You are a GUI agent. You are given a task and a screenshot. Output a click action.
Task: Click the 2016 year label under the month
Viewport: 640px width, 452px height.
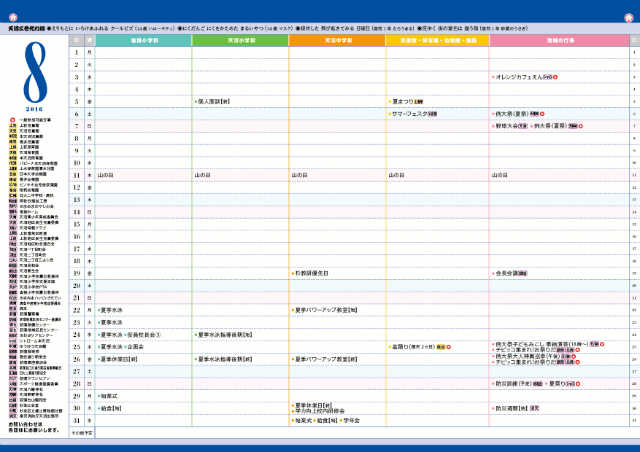(34, 109)
